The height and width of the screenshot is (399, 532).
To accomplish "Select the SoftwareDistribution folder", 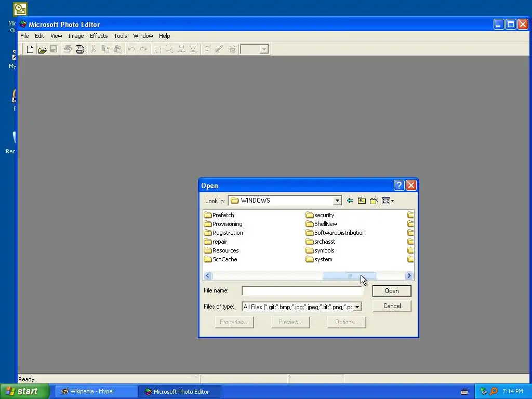I will click(336, 233).
